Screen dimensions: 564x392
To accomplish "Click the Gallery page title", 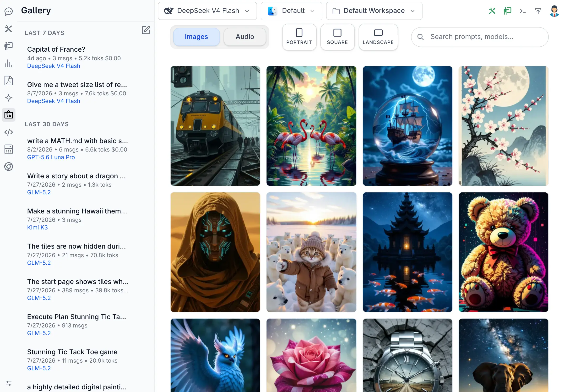I will pos(36,11).
